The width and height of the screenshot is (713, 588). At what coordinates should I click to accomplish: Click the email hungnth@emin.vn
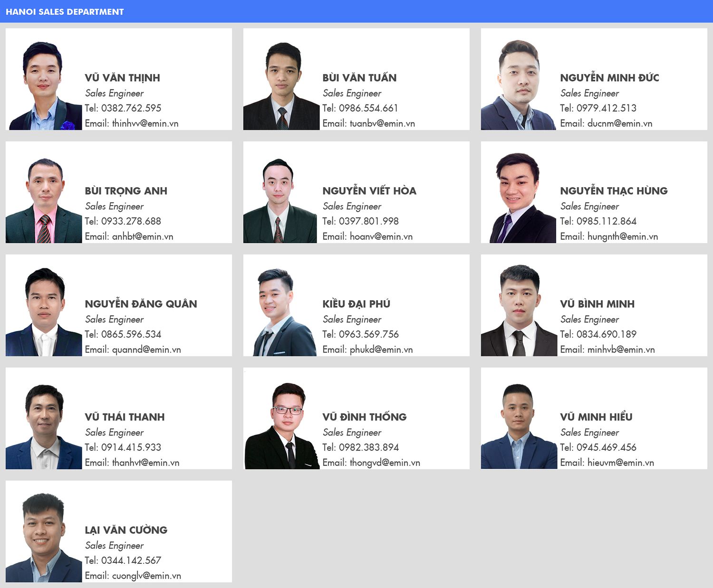tap(623, 237)
